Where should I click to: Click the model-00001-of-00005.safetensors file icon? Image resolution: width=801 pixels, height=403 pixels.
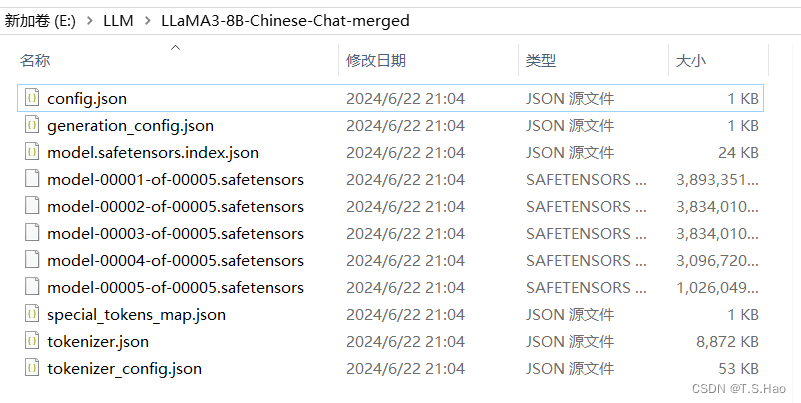coord(32,179)
